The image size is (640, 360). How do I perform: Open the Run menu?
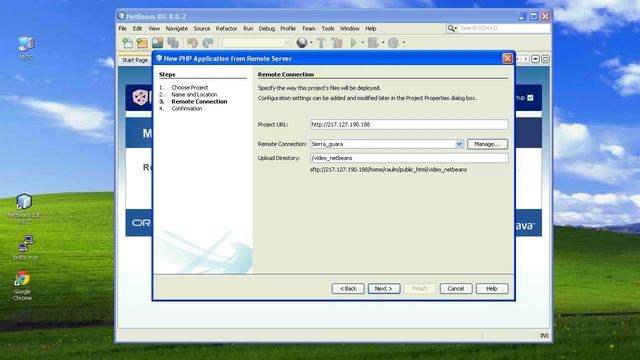pyautogui.click(x=248, y=29)
